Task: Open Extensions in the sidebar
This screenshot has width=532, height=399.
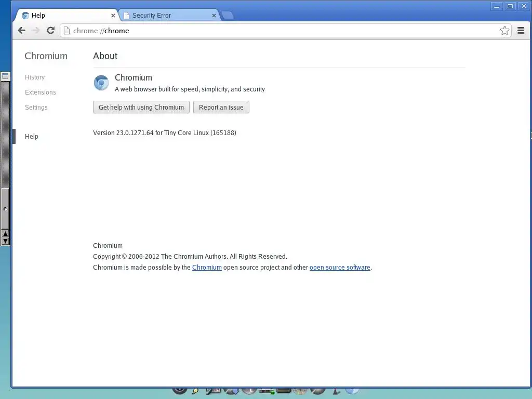Action: click(41, 92)
